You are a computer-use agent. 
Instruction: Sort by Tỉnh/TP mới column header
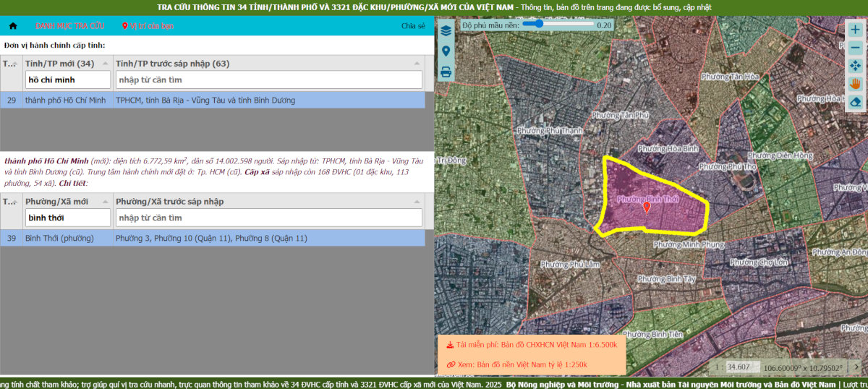(59, 64)
